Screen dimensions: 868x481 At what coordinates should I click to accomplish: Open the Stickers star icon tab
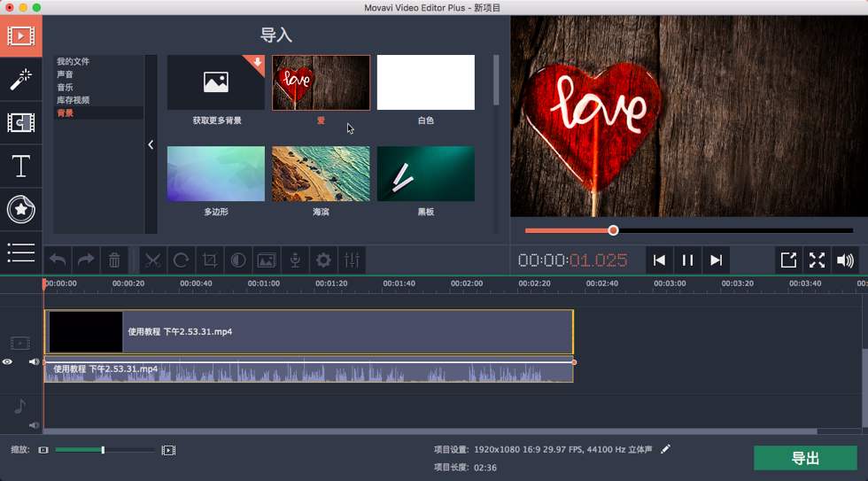click(21, 209)
